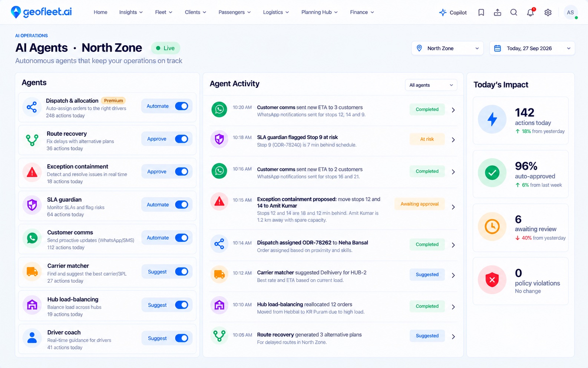
Task: Open the Copilot assistant sparkle icon
Action: click(x=443, y=12)
